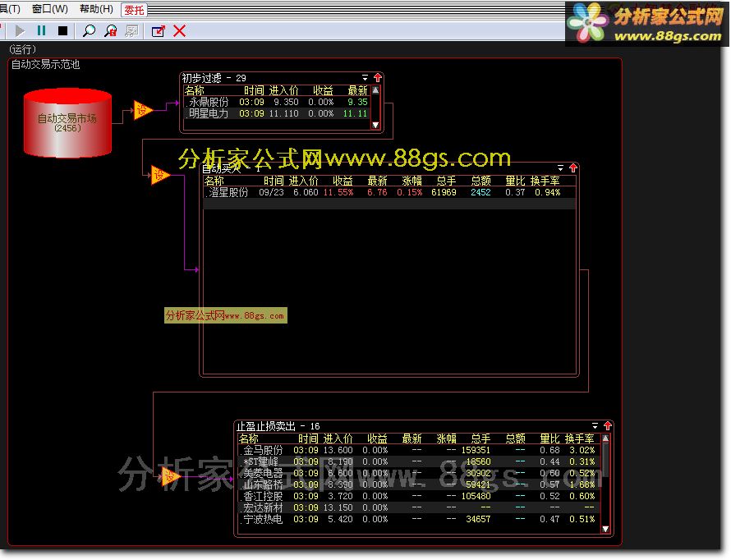Click scroll down arrow in 初步过滤 list

pos(375,125)
